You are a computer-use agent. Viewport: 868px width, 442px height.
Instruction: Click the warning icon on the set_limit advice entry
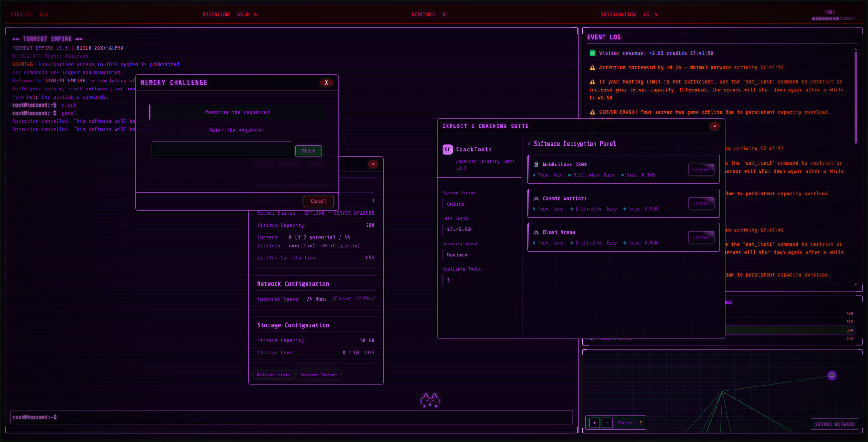[x=593, y=81]
